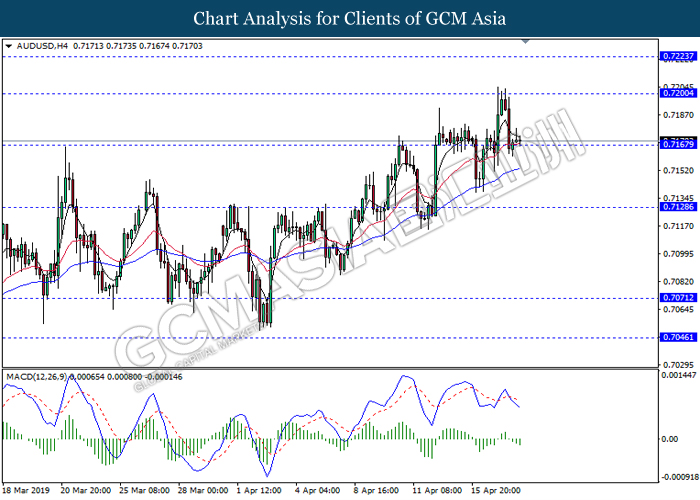Select the 0.71286 price level label
The width and height of the screenshot is (700, 500).
678,207
